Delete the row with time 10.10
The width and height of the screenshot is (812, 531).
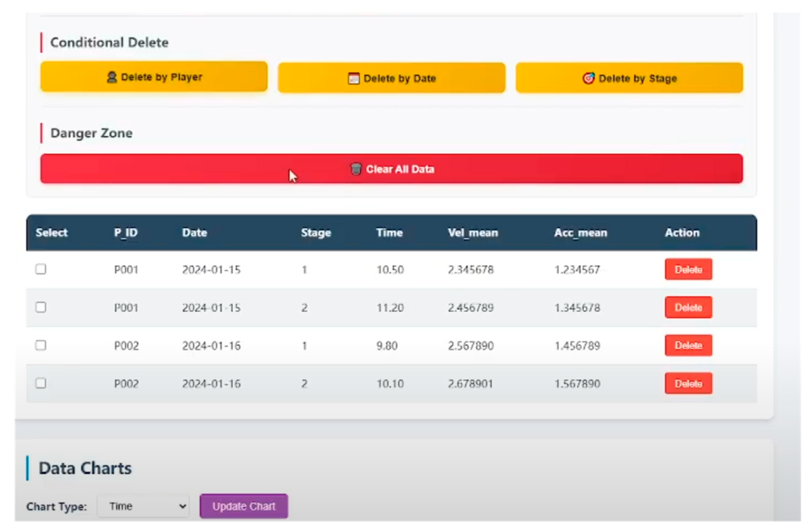(x=688, y=383)
